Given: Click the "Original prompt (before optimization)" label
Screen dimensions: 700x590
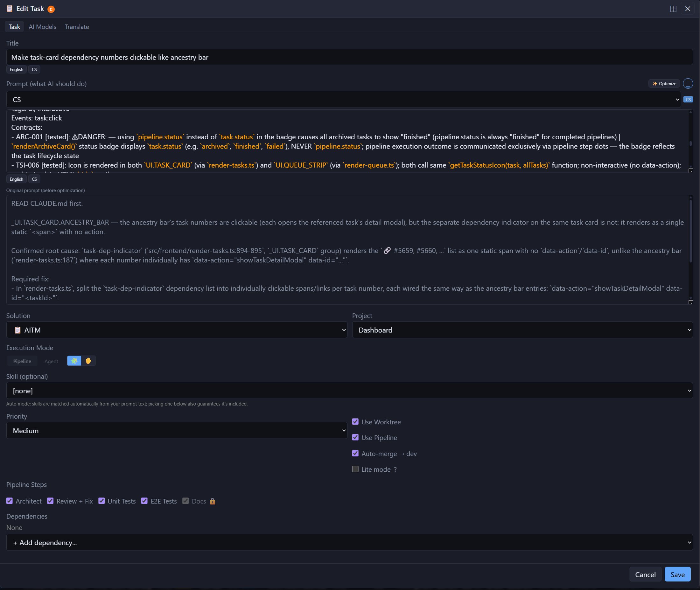Looking at the screenshot, I should [45, 190].
